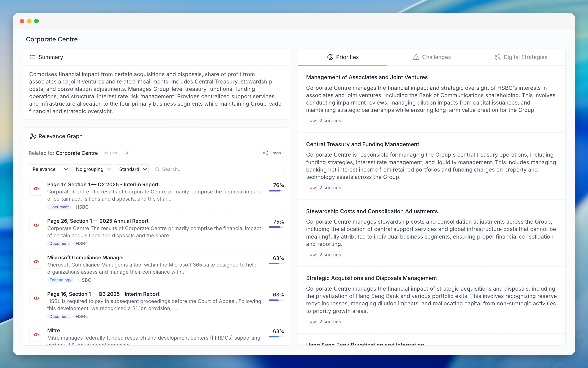This screenshot has height=368, width=588.
Task: Show 2 sources for Strategic Acquisitions and Disposals
Action: tap(325, 322)
